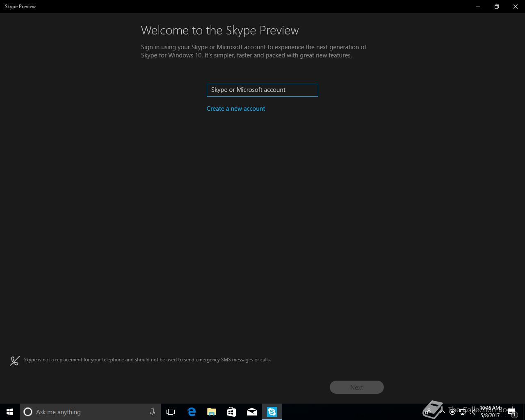
Task: Activate the Cortana microphone icon
Action: click(152, 412)
